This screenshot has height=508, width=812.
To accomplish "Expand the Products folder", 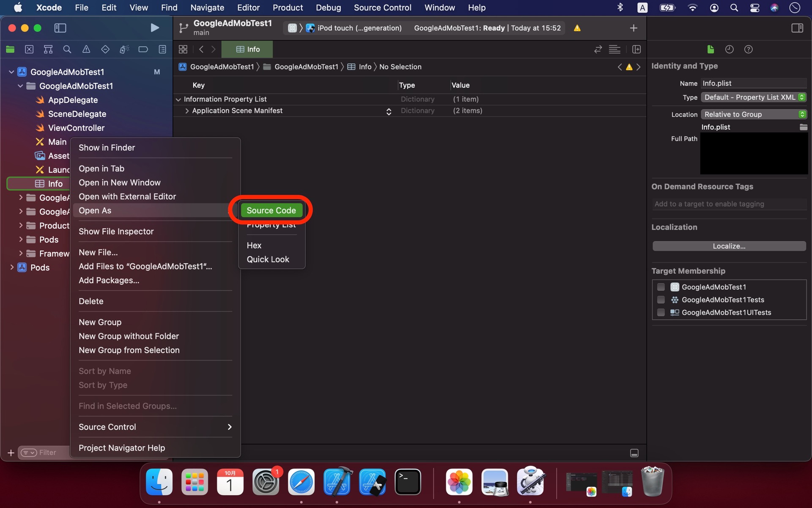I will tap(20, 226).
